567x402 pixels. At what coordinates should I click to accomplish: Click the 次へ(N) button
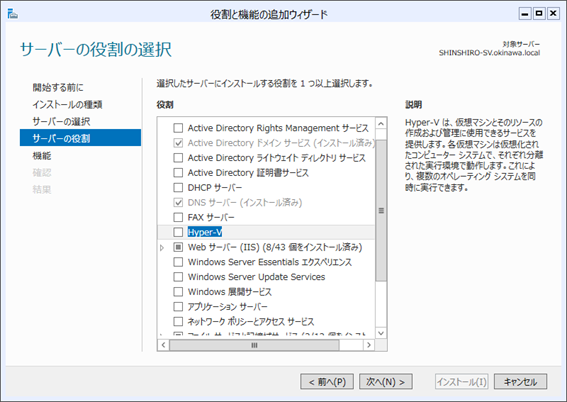[385, 382]
